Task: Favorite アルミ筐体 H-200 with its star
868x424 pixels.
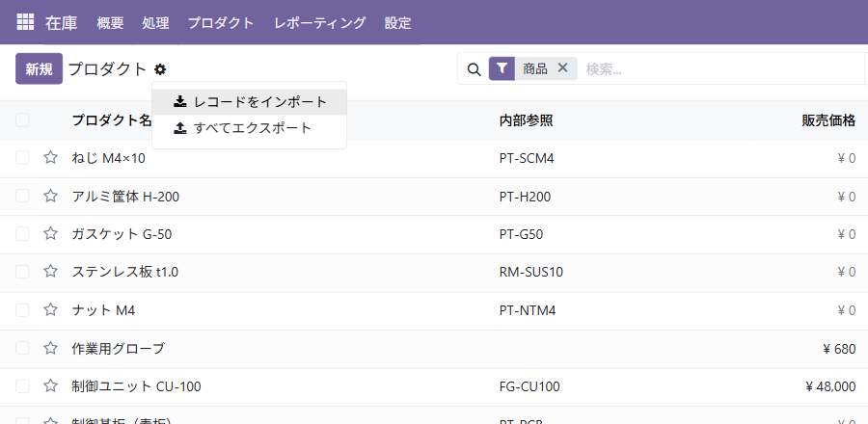Action: pos(51,196)
